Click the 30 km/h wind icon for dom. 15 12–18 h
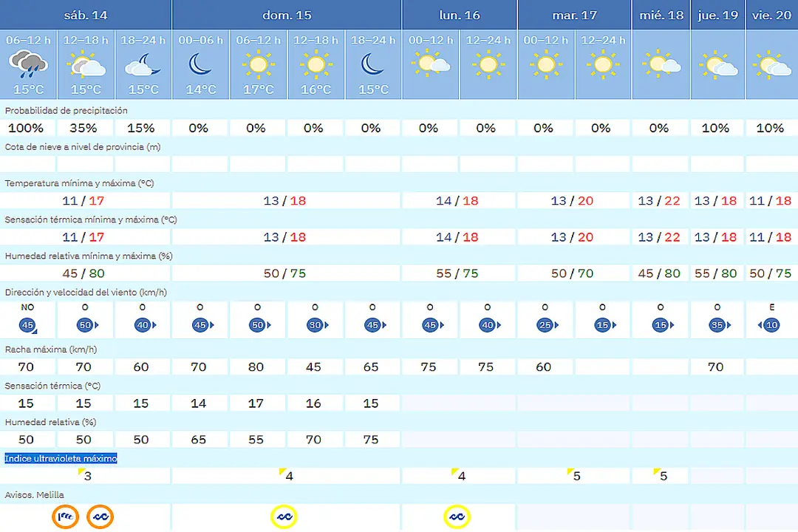 pyautogui.click(x=316, y=325)
